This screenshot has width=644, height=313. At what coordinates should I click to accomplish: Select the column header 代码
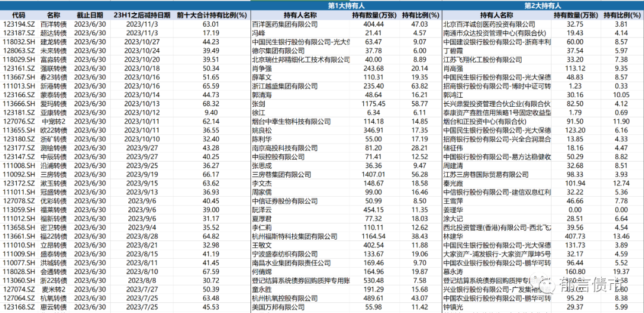[18, 16]
